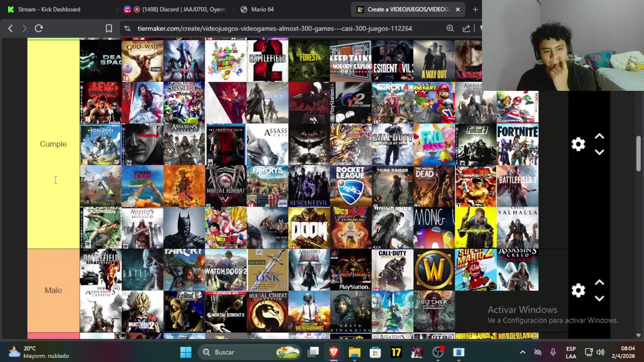The image size is (644, 362).
Task: Select the Battlefield 1 thumbnail
Action: point(517,187)
